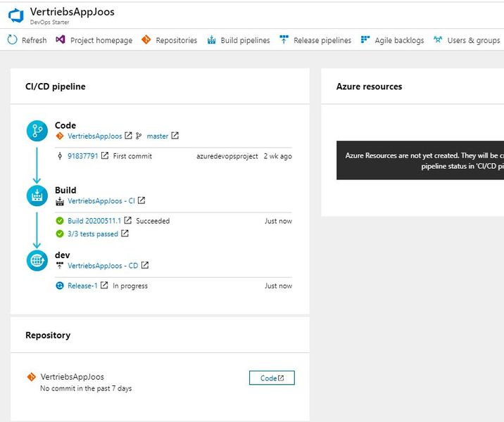Select Refresh in the toolbar
504x422 pixels.
[x=34, y=40]
